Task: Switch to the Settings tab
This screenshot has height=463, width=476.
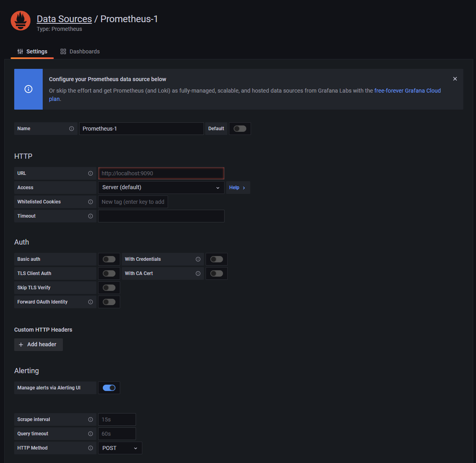Action: [x=32, y=51]
